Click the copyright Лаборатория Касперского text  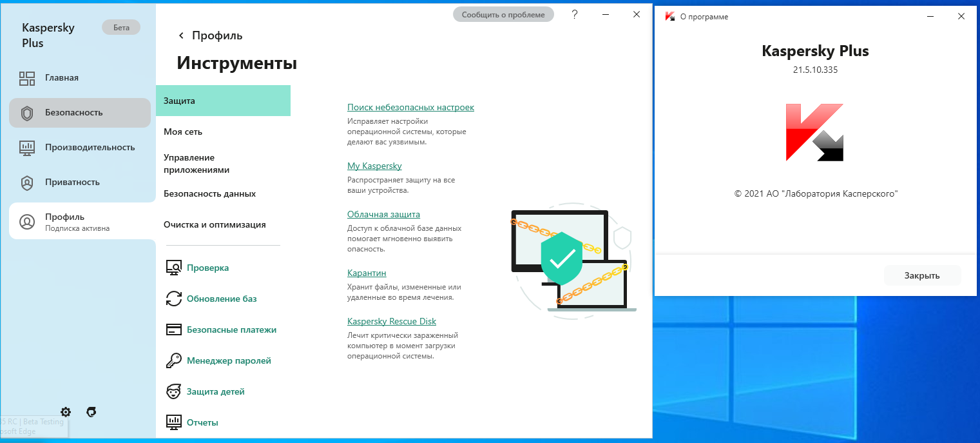(x=816, y=193)
